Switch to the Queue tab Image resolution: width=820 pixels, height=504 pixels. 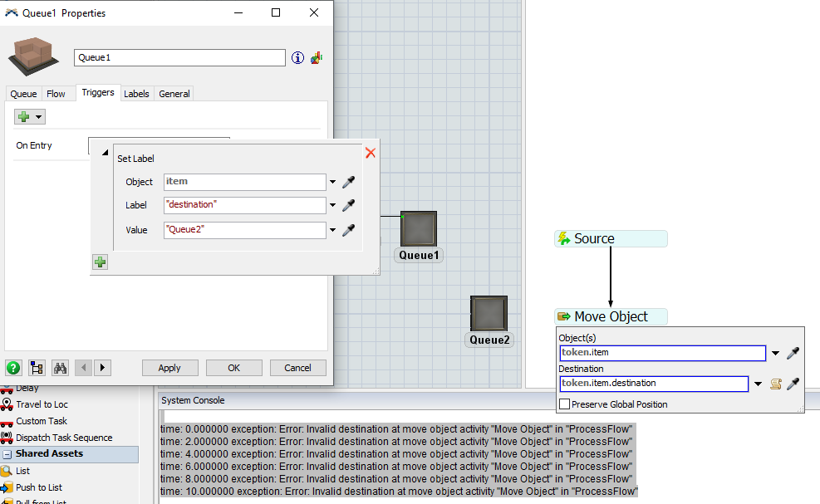click(23, 94)
